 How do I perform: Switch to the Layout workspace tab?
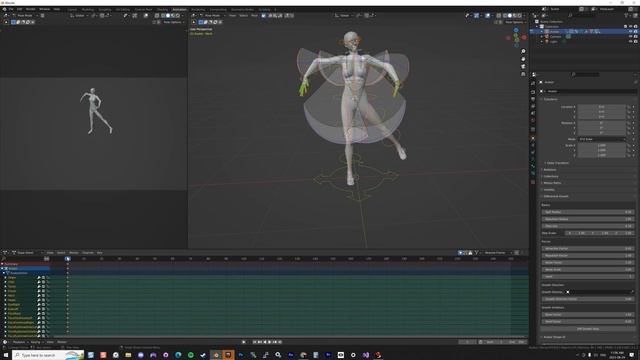tap(72, 9)
